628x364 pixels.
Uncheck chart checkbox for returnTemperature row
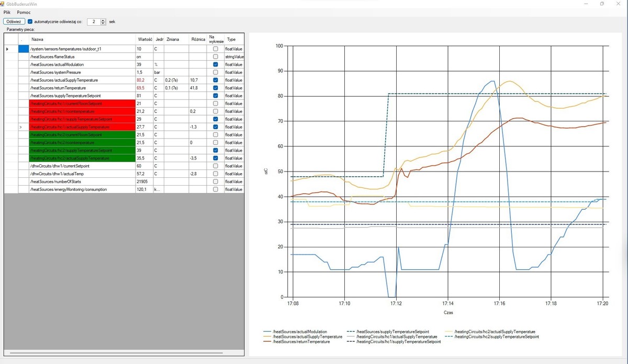[x=215, y=88]
